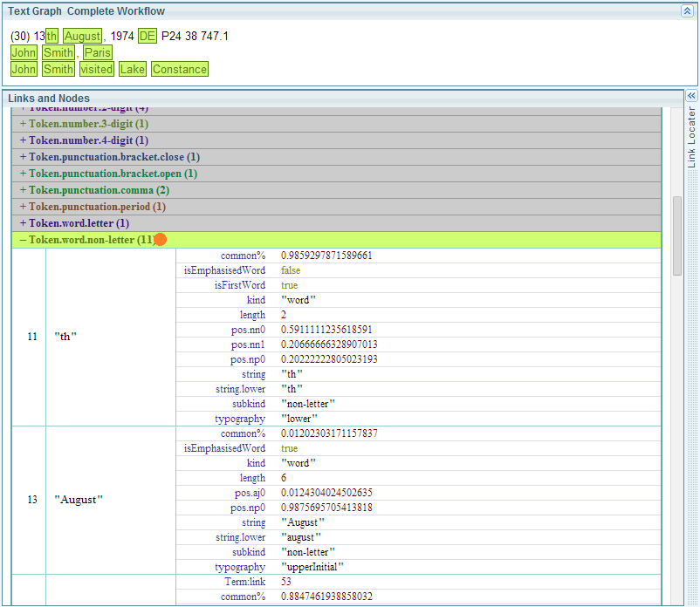Collapse the Text Graph panel using chevron icon
This screenshot has height=607, width=700.
[687, 11]
